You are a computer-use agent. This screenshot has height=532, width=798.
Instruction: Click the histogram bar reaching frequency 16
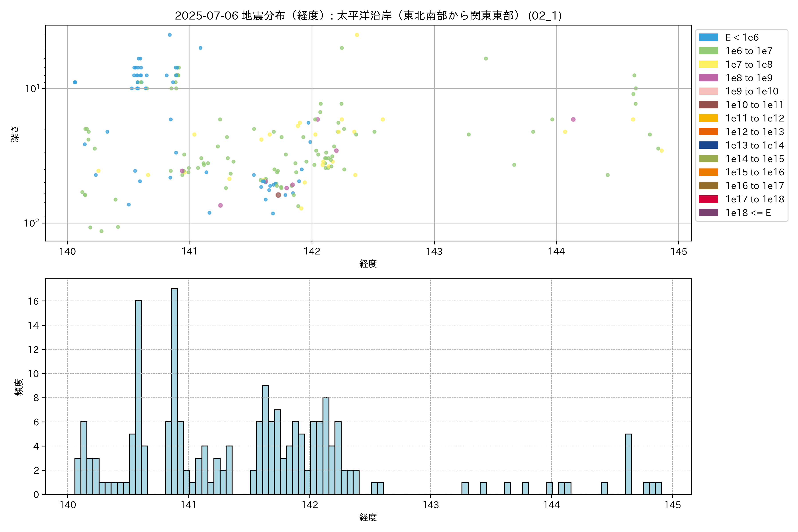point(138,397)
